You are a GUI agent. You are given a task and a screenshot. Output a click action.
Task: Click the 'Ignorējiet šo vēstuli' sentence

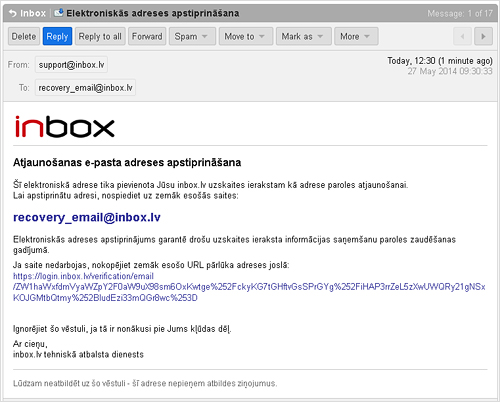tap(122, 329)
